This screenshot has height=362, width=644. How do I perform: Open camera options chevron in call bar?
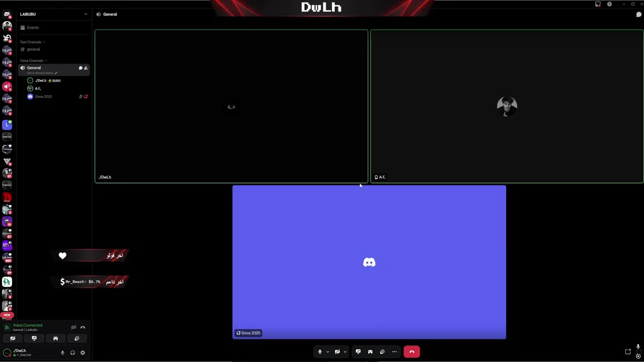point(345,352)
